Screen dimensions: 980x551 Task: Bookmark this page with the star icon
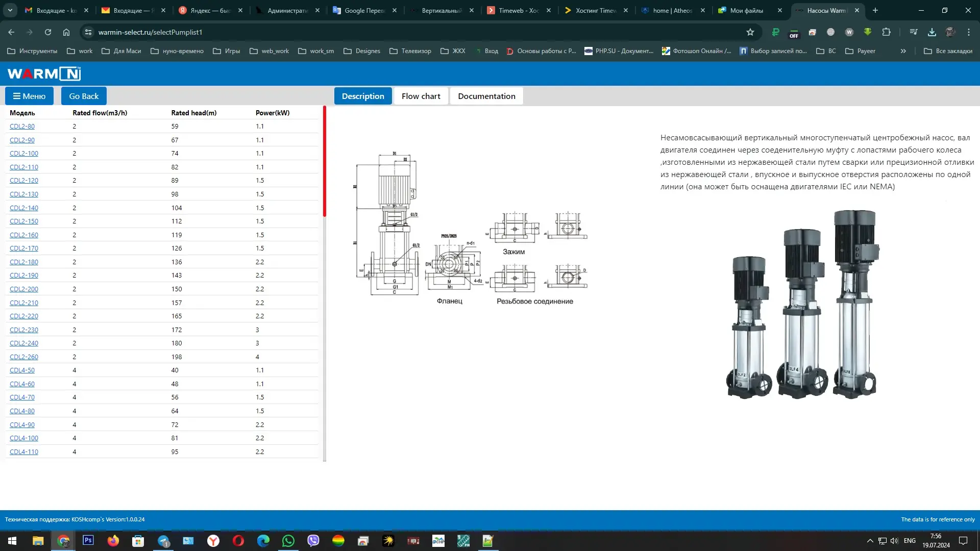pos(750,32)
